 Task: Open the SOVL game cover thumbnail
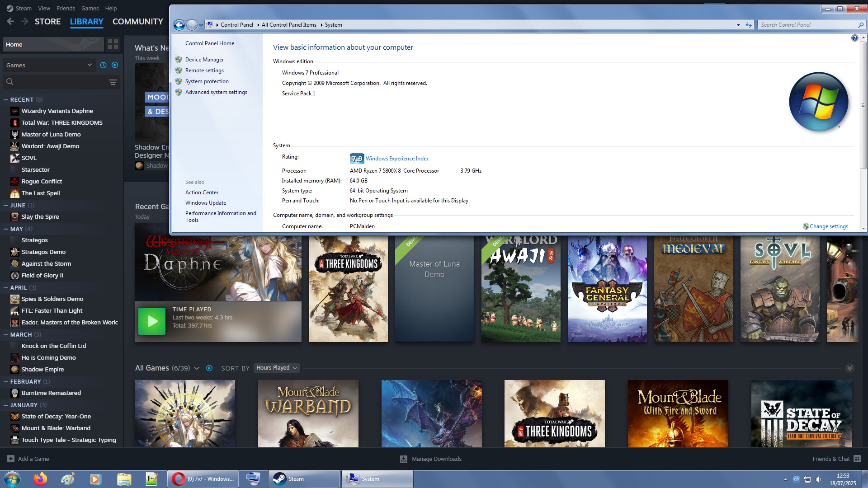click(x=780, y=289)
